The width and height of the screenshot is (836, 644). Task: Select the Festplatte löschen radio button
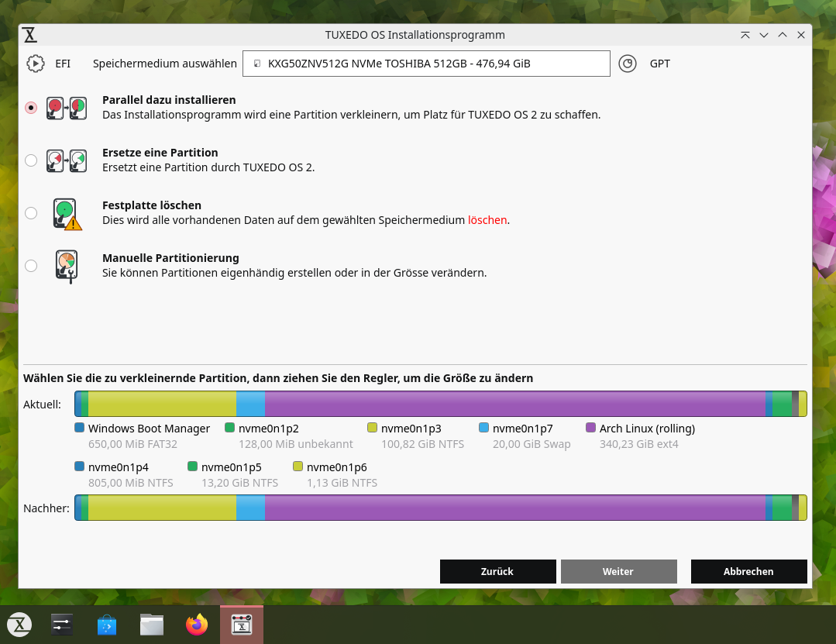pos(31,213)
